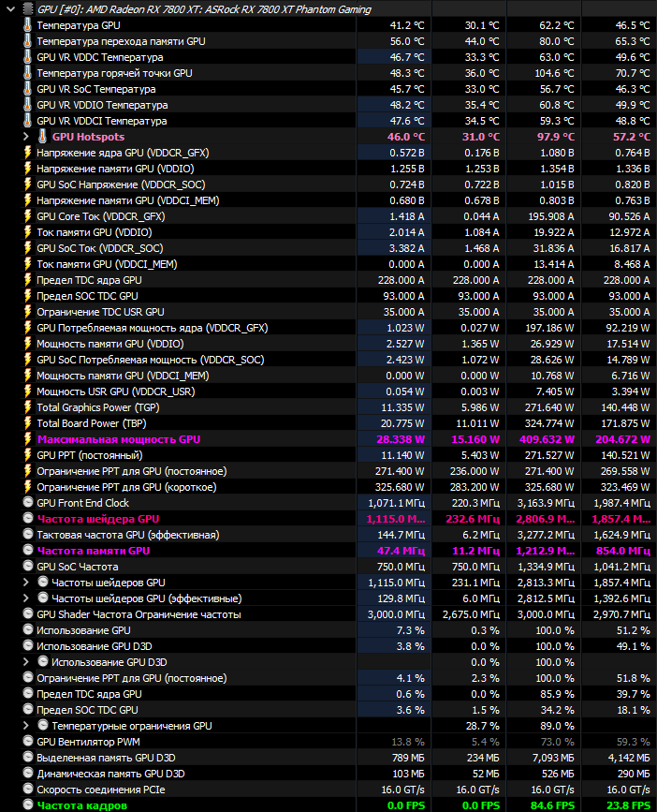Select Температура горячей точки GPU label
Screen dimensions: 657x812
pyautogui.click(x=114, y=73)
